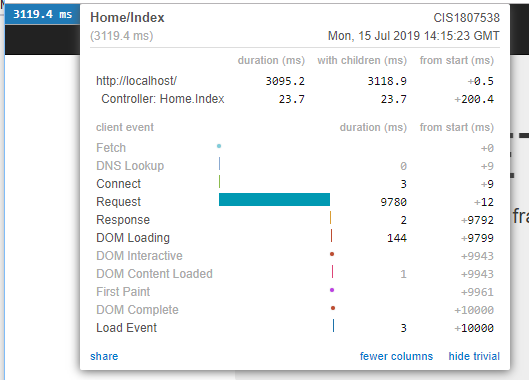The width and height of the screenshot is (529, 380).
Task: Click the Mon, 15 Jul 2019 14:15:23 GMT timestamp
Action: pos(414,36)
